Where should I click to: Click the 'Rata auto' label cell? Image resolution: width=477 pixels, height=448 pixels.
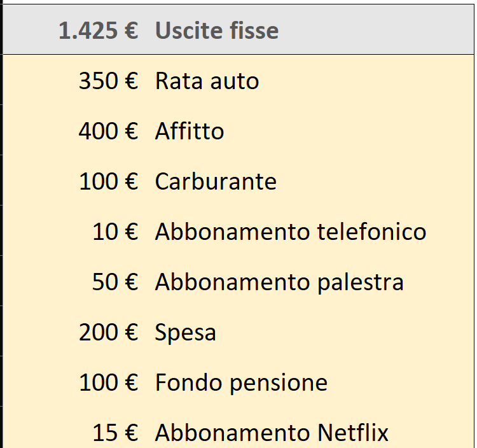207,81
